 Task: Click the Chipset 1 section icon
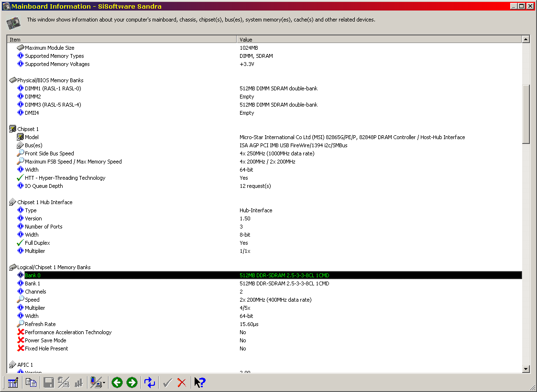tap(12, 129)
